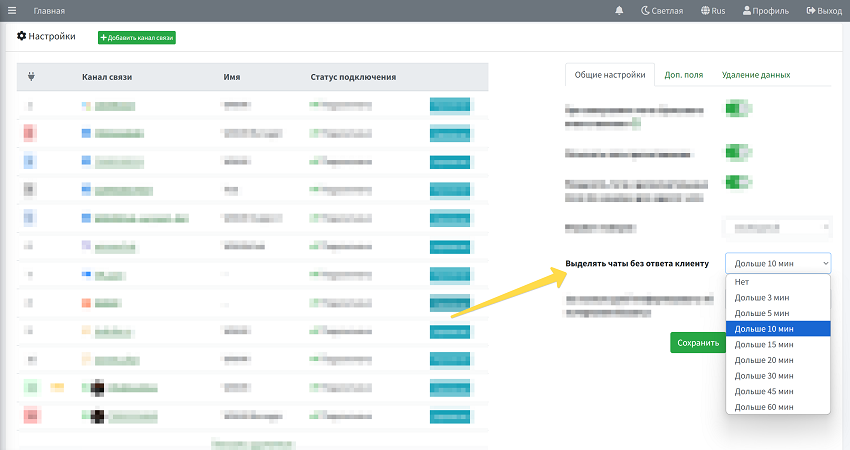Viewport: 850px width, 450px height.
Task: Open the hamburger menu in top bar
Action: 12,11
